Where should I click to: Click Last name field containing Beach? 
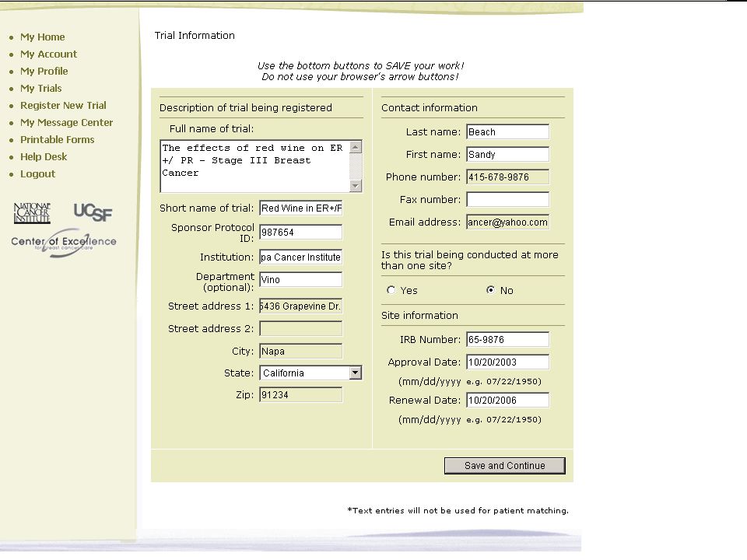pos(508,132)
